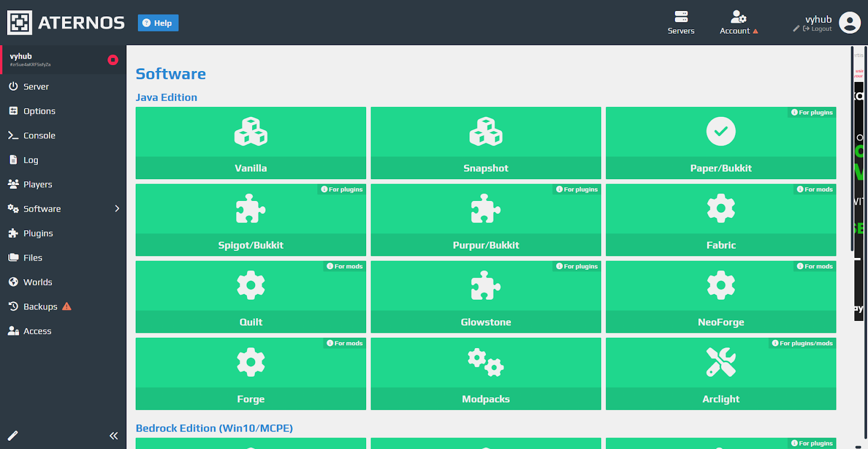Screen dimensions: 868x449
Task: Click the Backups history icon in sidebar
Action: point(14,306)
